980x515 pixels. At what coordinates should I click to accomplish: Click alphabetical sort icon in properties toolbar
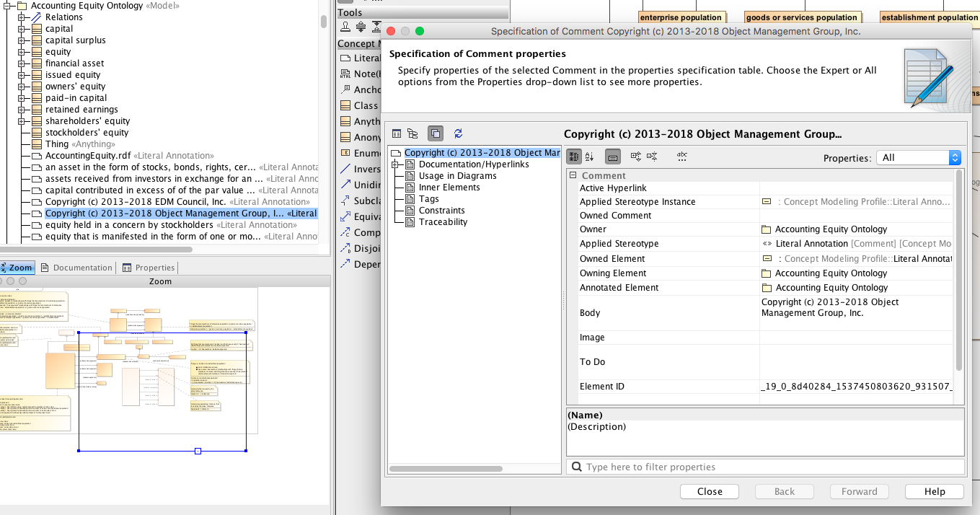point(589,157)
